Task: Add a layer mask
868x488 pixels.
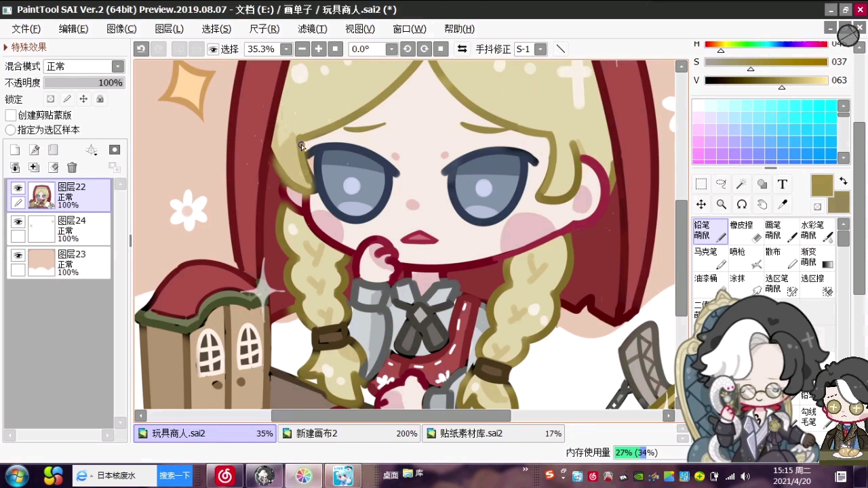Action: tap(115, 150)
